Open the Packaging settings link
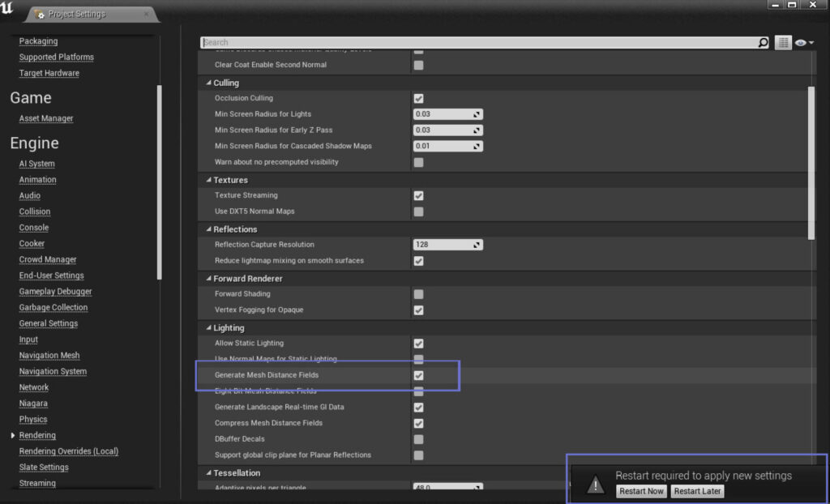This screenshot has width=830, height=504. coord(39,41)
